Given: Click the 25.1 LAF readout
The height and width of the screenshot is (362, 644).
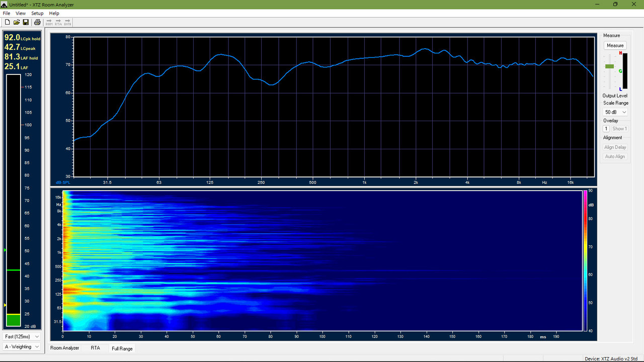Looking at the screenshot, I should tap(16, 66).
